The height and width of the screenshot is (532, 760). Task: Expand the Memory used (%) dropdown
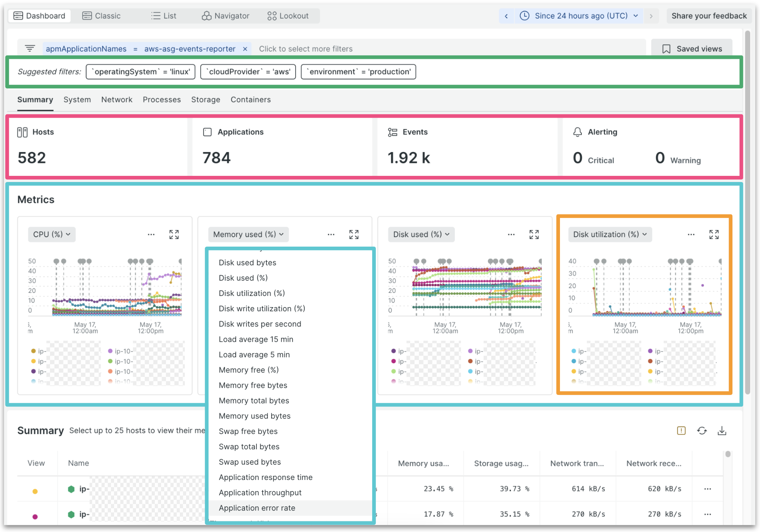pos(248,234)
